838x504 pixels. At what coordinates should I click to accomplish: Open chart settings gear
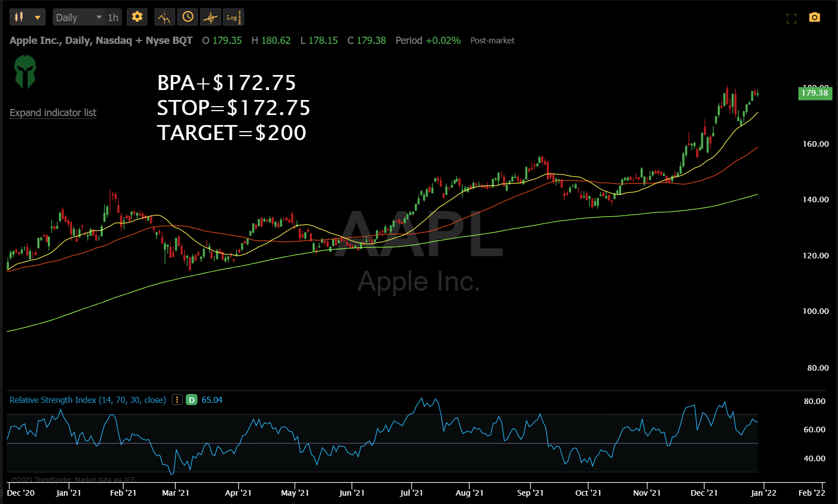(137, 17)
